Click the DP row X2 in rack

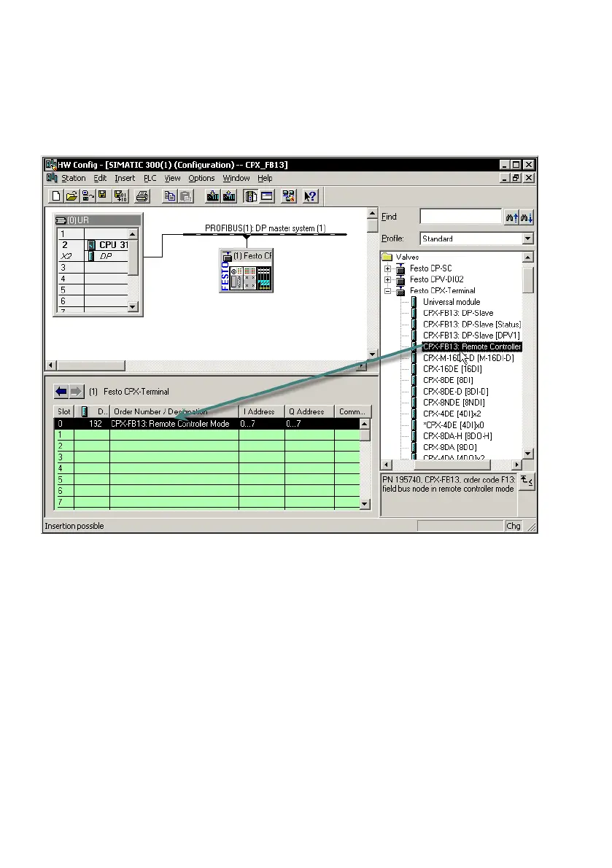(93, 256)
